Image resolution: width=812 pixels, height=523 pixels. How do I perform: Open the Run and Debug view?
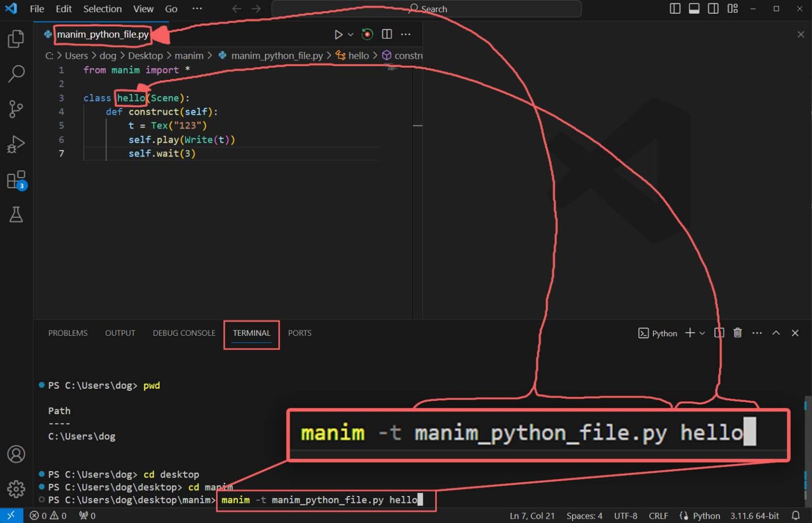[x=16, y=144]
